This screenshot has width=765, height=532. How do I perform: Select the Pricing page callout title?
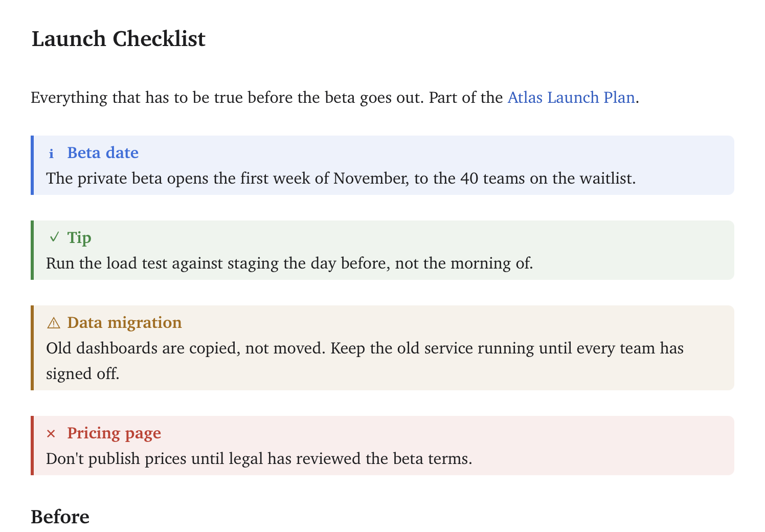tap(114, 433)
